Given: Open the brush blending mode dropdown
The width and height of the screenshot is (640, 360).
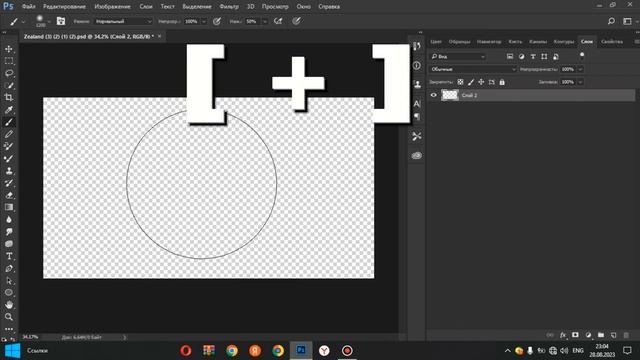Looking at the screenshot, I should tap(124, 21).
